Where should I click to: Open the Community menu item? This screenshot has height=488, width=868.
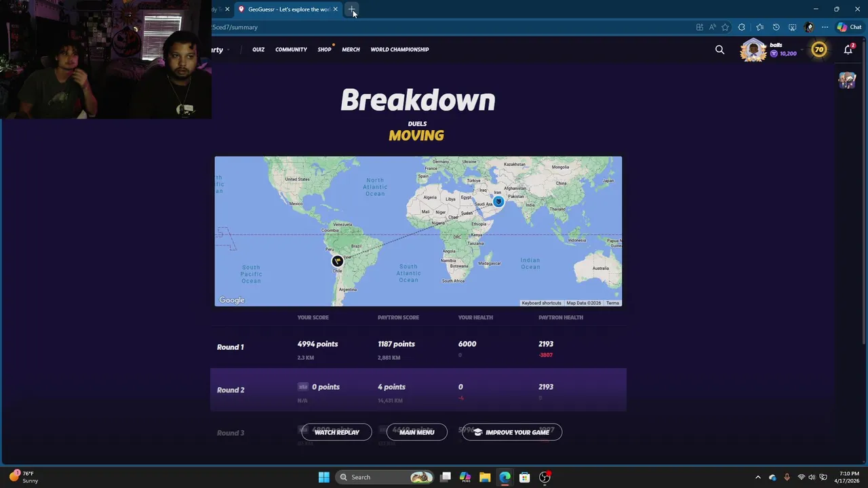click(x=291, y=49)
